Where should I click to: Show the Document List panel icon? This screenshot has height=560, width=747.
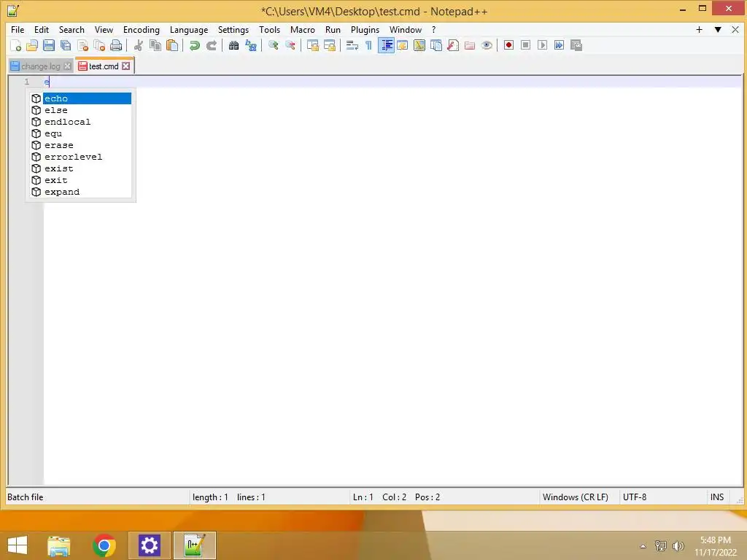(x=436, y=45)
